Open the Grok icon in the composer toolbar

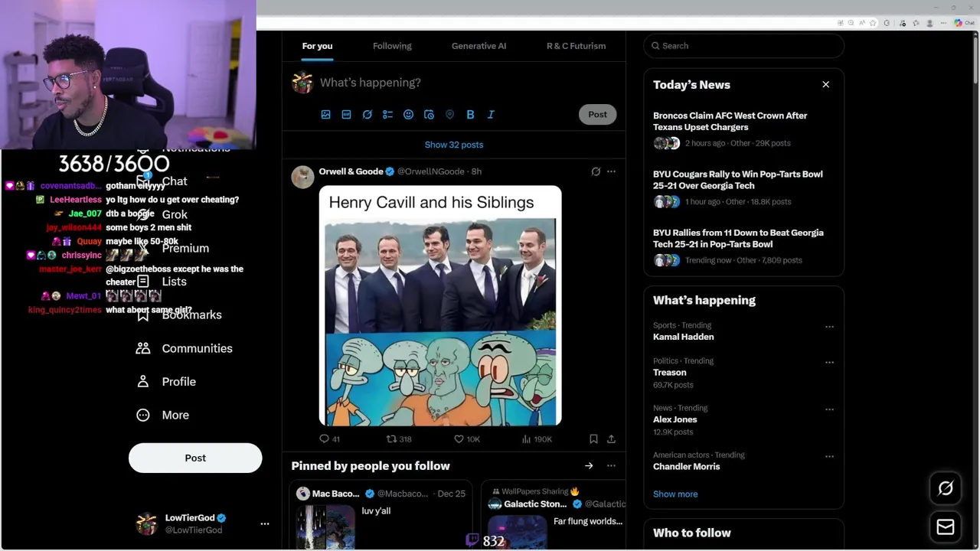pos(367,115)
